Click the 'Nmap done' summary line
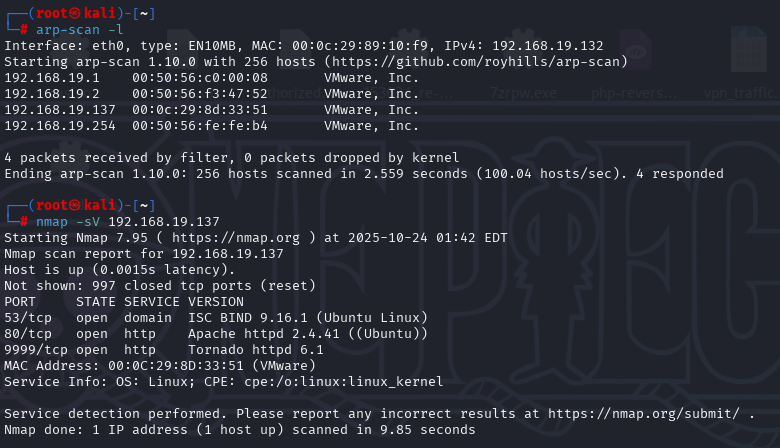Image resolution: width=780 pixels, height=448 pixels. click(x=240, y=429)
